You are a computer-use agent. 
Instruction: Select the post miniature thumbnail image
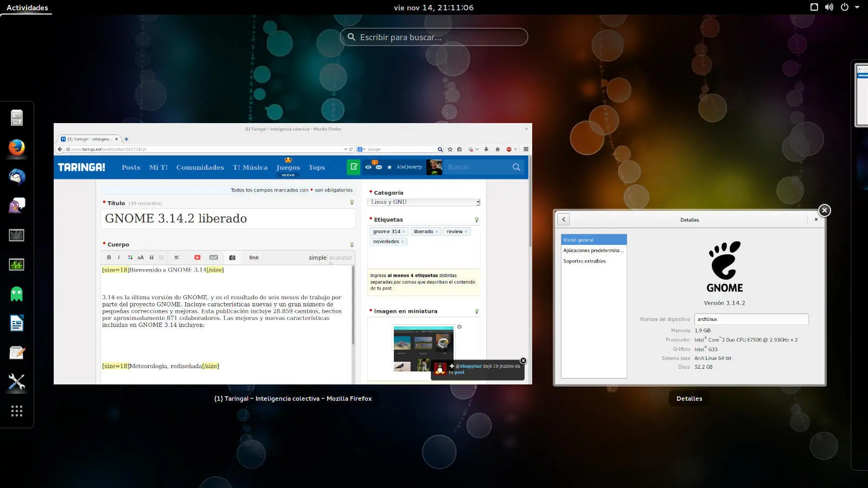pyautogui.click(x=424, y=349)
